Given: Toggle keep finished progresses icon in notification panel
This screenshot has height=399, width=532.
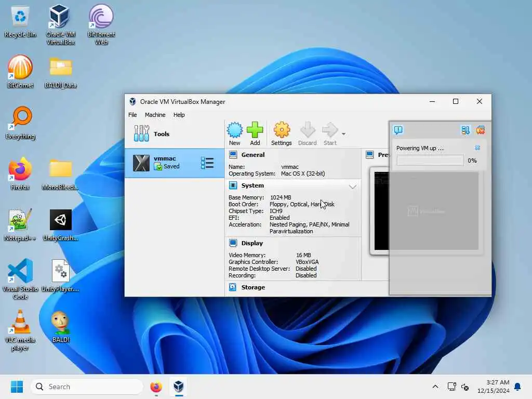Looking at the screenshot, I should [465, 130].
